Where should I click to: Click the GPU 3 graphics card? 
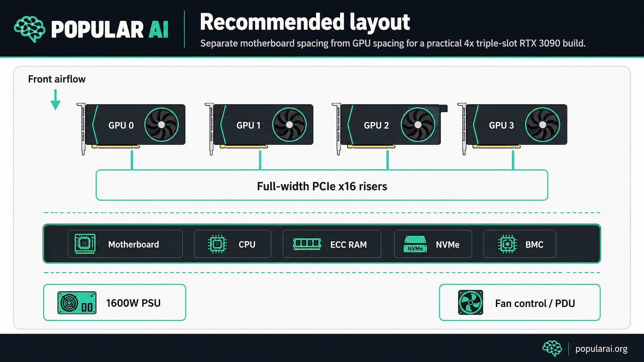pos(512,129)
